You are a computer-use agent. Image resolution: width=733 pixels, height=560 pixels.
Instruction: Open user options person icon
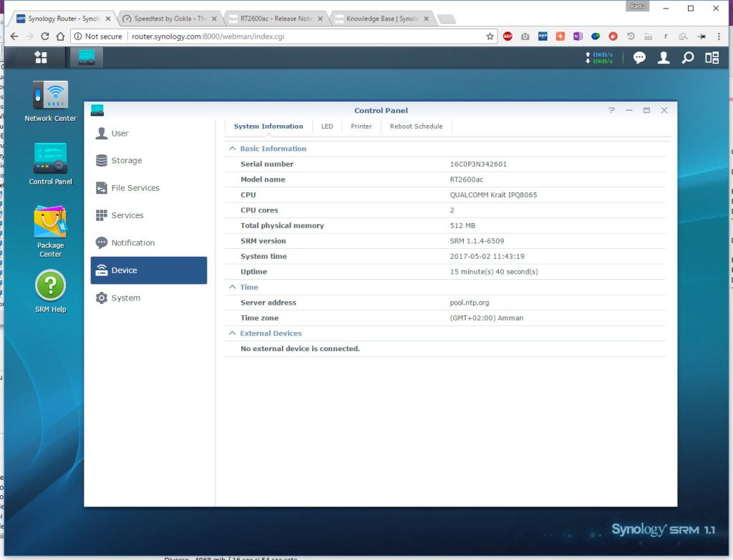coord(664,58)
